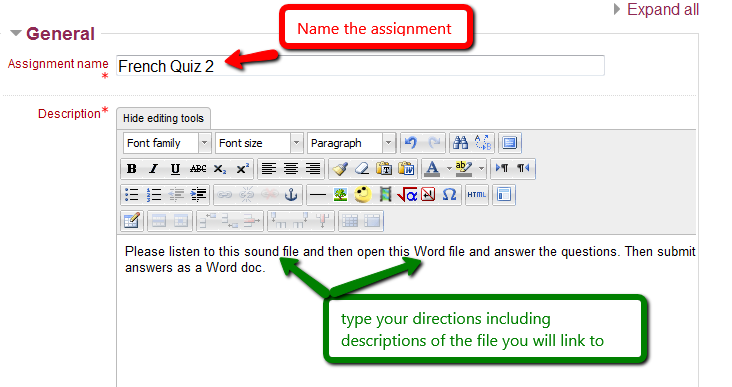Collapse the General section
Screen dimensions: 732x387
53,34
